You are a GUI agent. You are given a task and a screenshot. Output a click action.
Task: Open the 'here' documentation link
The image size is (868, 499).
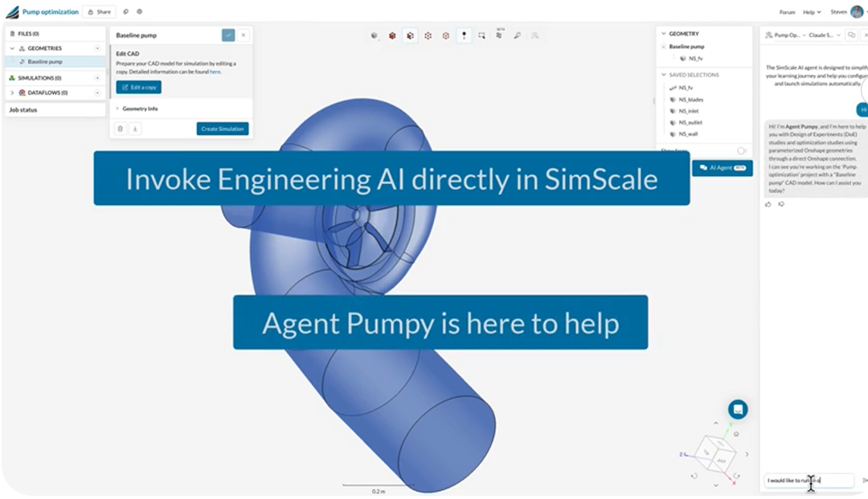coord(215,72)
